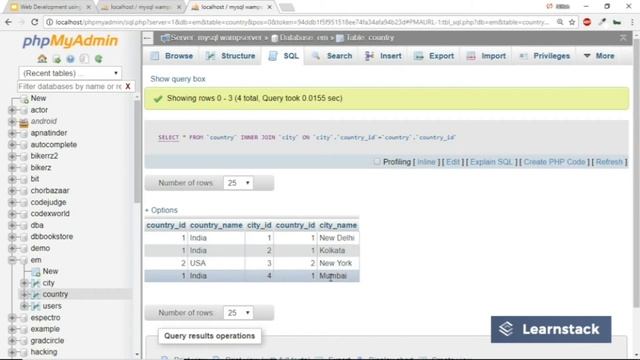Screen dimensions: 640x360
Task: Click the eyedropper extension icon
Action: coord(602,22)
